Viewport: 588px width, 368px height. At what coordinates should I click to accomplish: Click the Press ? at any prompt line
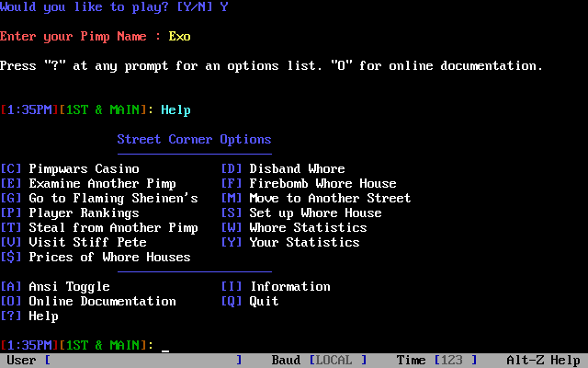point(272,65)
